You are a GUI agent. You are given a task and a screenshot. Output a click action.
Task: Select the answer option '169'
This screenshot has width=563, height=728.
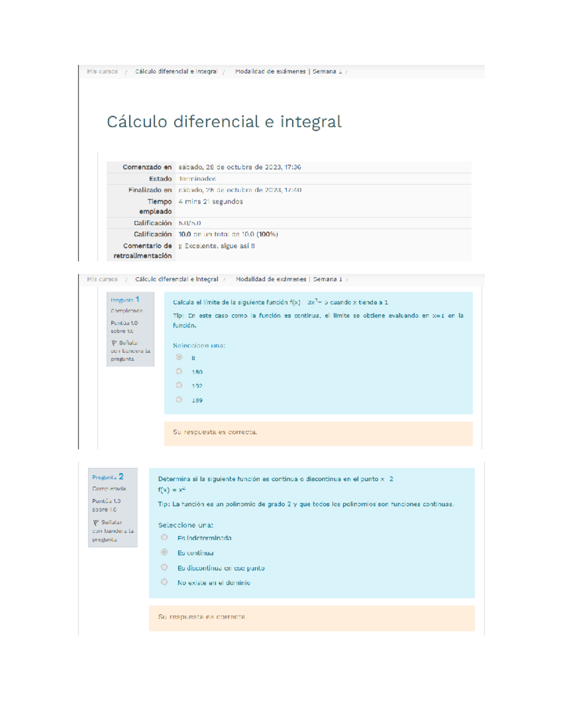(x=179, y=401)
